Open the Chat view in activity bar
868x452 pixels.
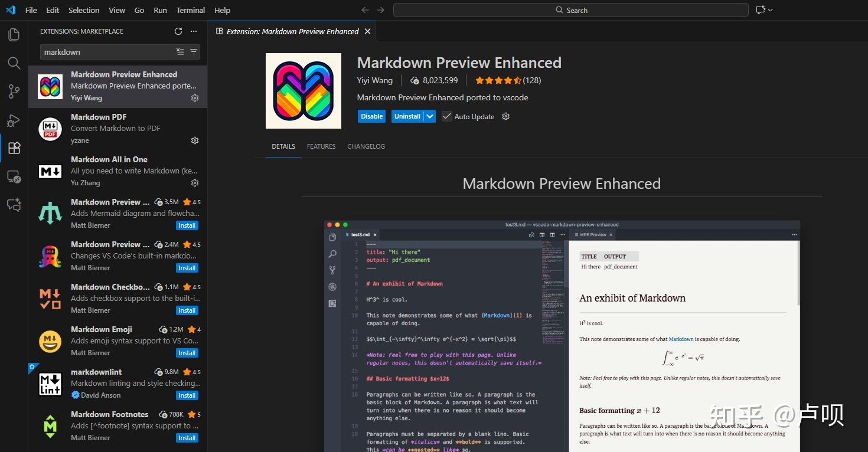pos(14,205)
